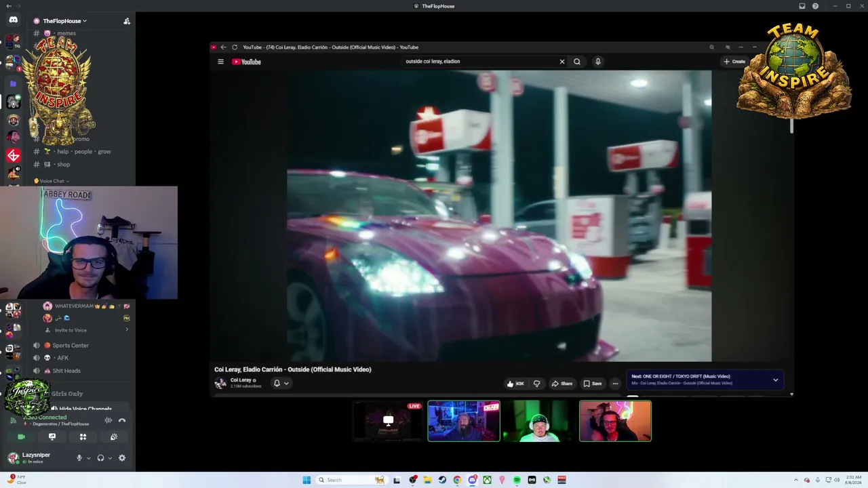Image resolution: width=868 pixels, height=488 pixels.
Task: Open microphone input options arrow
Action: [x=88, y=458]
